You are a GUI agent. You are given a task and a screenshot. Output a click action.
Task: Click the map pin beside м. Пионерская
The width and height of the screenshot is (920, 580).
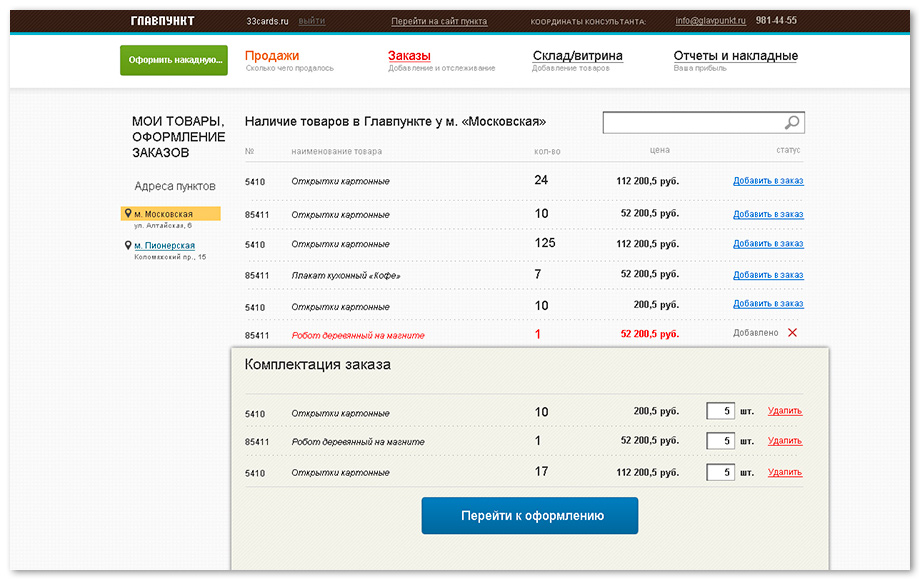coord(128,245)
